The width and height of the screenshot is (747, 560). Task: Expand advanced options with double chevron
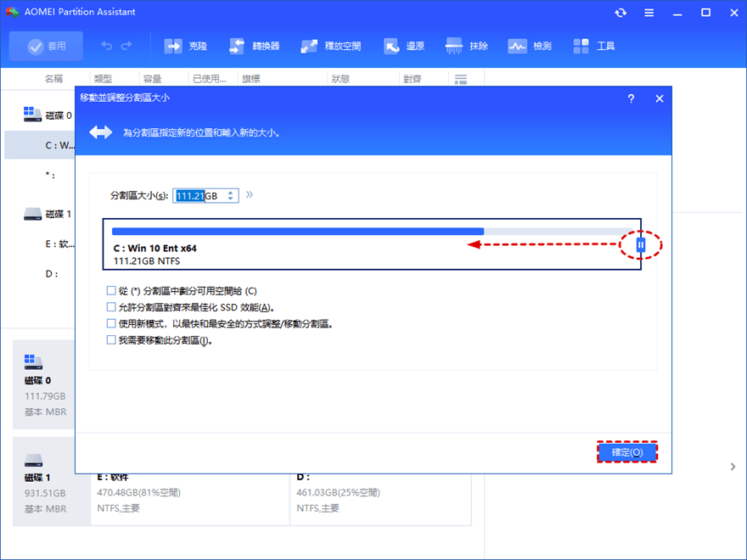(x=250, y=195)
